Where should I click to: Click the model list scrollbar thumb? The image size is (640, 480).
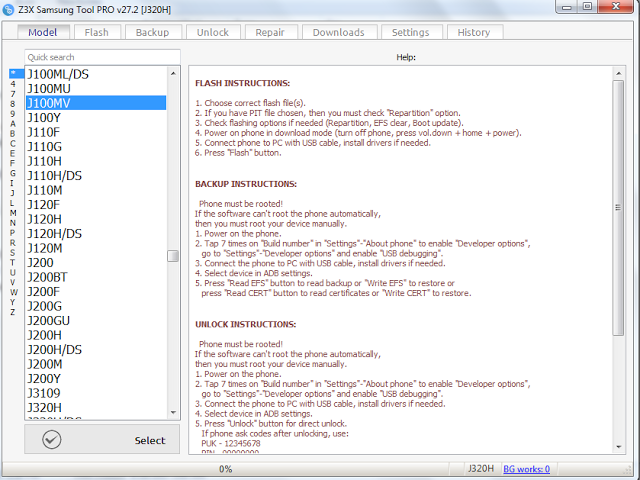tap(173, 256)
